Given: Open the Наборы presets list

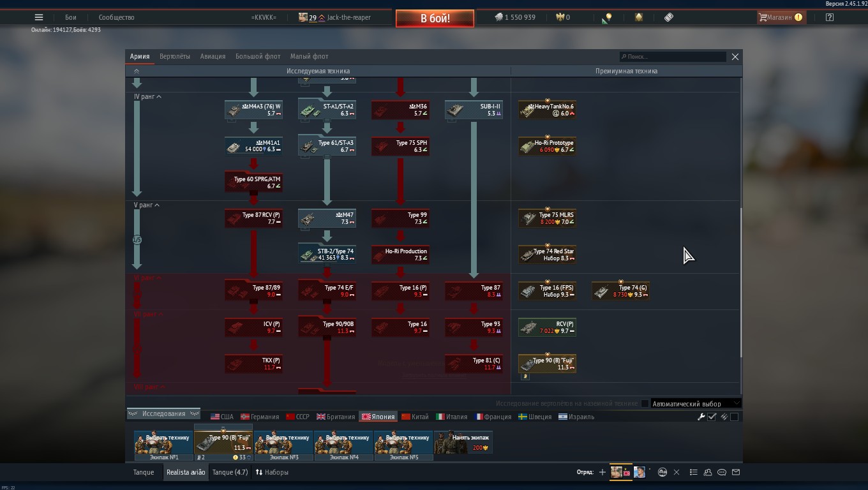Looking at the screenshot, I should (x=272, y=472).
